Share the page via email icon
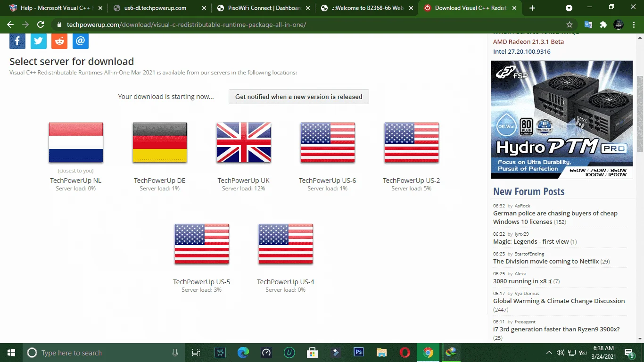This screenshot has height=362, width=644. click(x=81, y=41)
